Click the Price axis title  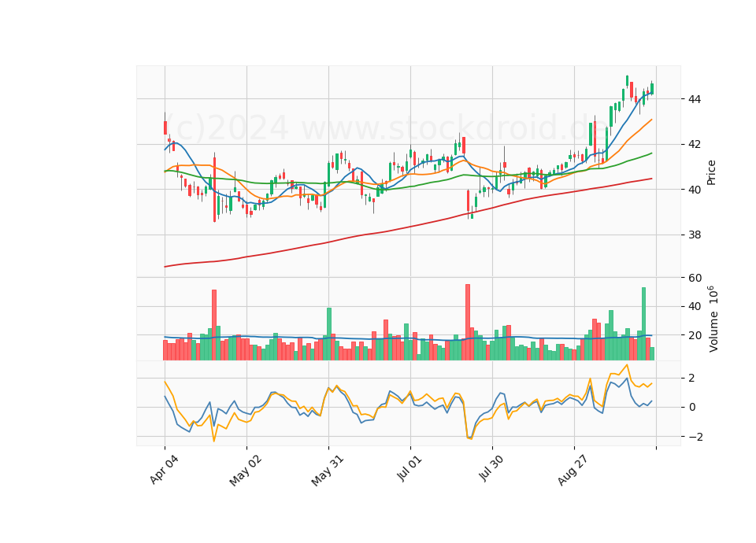click(x=711, y=172)
